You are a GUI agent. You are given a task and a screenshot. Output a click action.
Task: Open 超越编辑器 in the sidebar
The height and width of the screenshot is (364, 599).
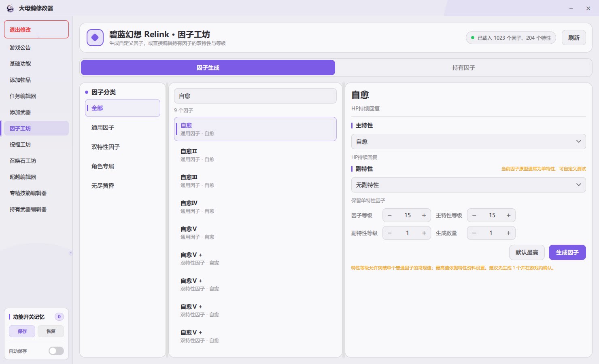(36, 177)
